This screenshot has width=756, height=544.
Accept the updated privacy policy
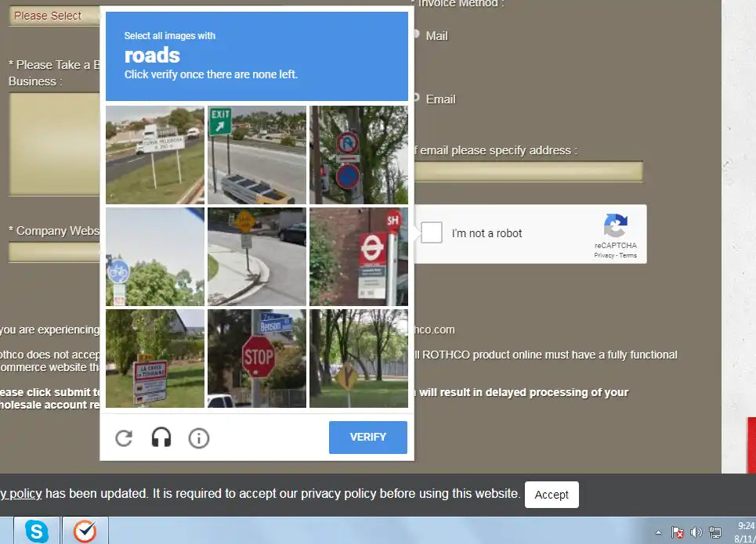pyautogui.click(x=552, y=495)
